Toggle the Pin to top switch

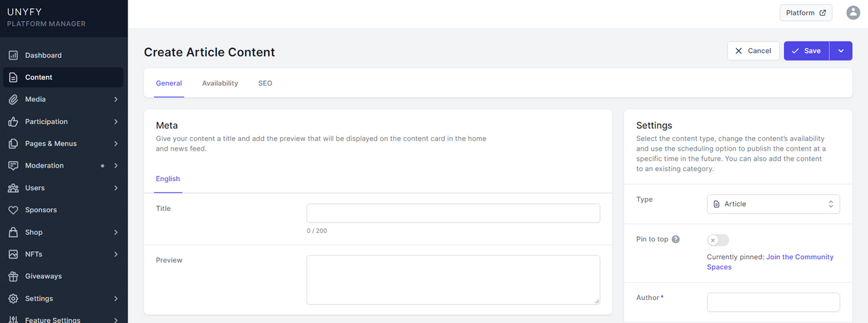coord(718,240)
